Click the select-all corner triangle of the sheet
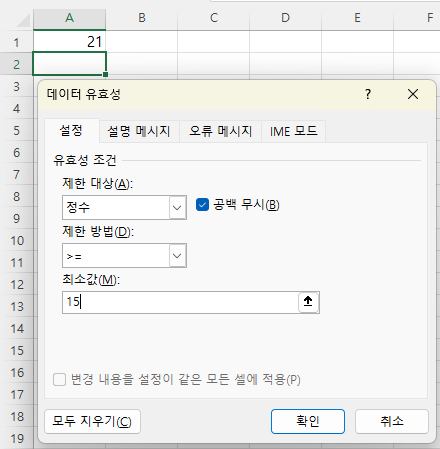Image resolution: width=440 pixels, height=449 pixels. click(23, 21)
